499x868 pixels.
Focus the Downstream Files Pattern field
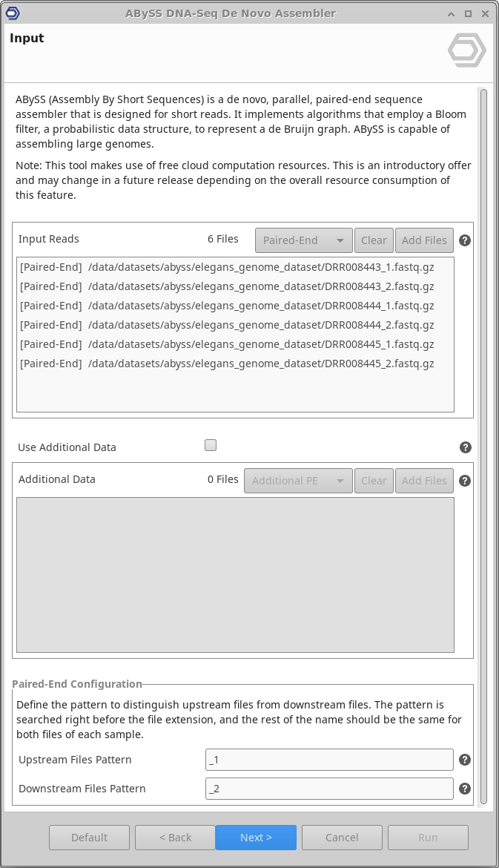tap(329, 789)
